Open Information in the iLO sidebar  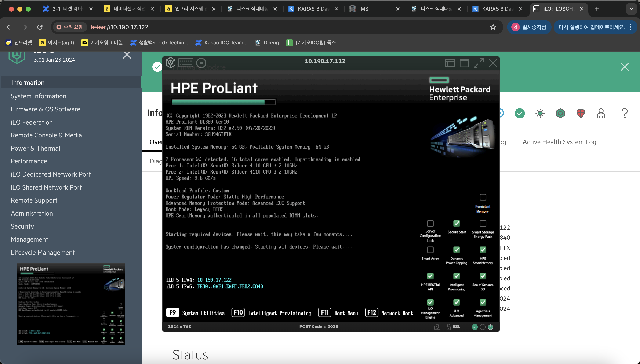coord(71,82)
